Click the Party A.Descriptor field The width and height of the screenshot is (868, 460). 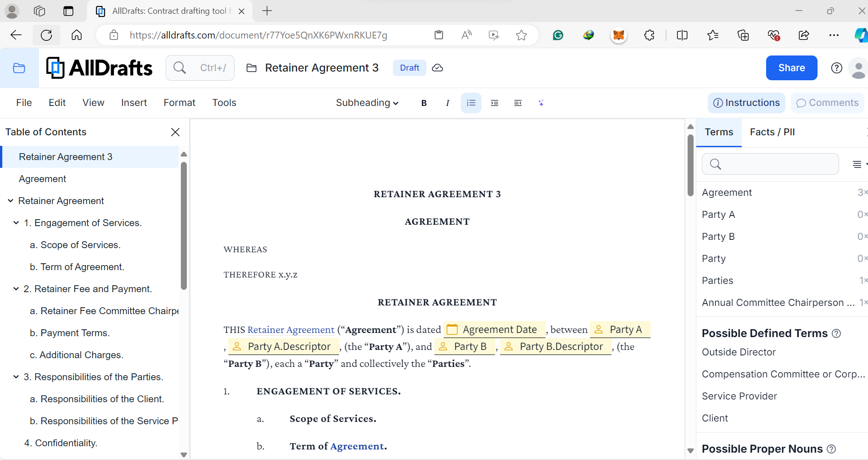(x=284, y=347)
